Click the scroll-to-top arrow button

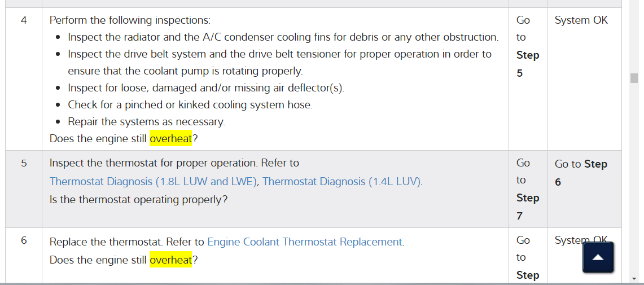[x=598, y=257]
